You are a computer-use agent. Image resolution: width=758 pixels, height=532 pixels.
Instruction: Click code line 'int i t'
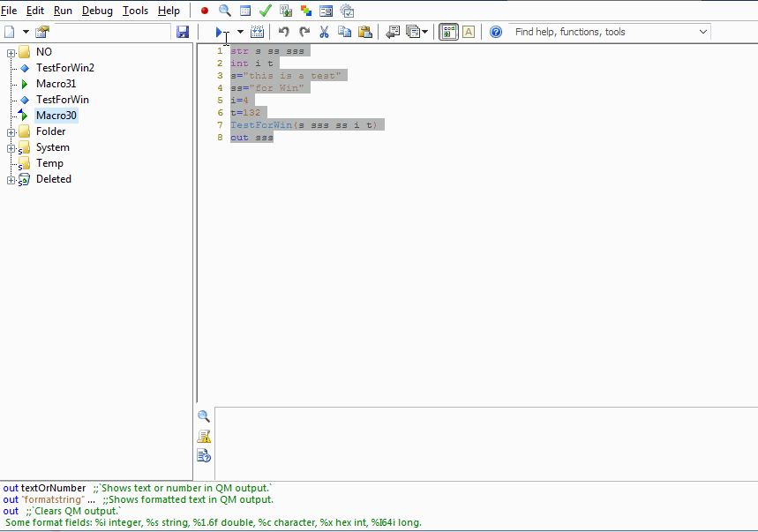click(x=251, y=64)
